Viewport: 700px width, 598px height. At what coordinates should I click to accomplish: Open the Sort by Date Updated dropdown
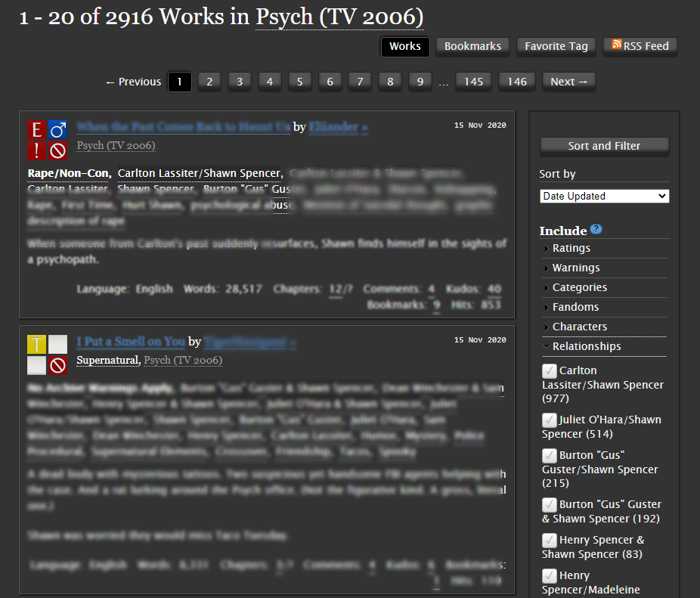point(604,196)
